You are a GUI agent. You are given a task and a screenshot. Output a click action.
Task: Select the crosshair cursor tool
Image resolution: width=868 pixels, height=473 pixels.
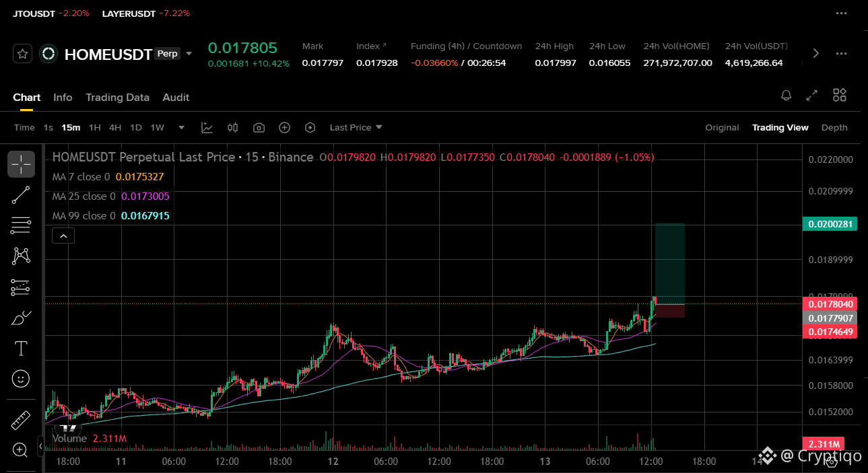coord(22,164)
